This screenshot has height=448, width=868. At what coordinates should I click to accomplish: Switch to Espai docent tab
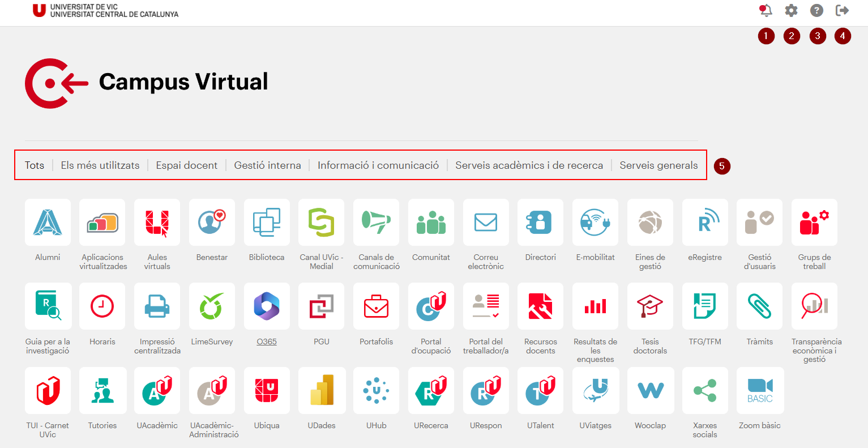(x=187, y=165)
